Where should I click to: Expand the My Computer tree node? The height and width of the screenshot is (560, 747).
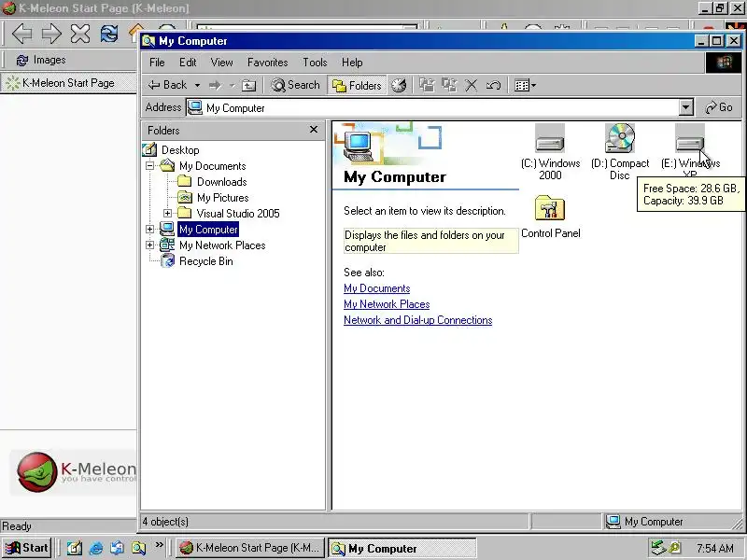tap(150, 229)
